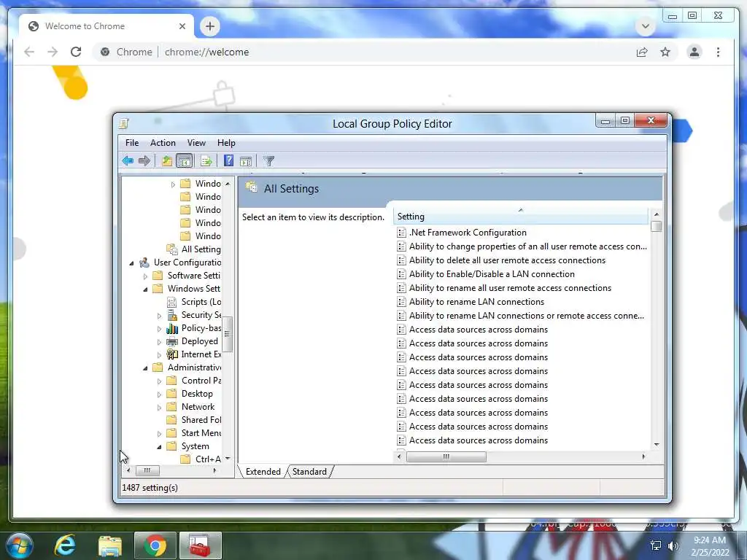This screenshot has width=747, height=560.
Task: Click the Chrome share page icon
Action: coord(642,52)
